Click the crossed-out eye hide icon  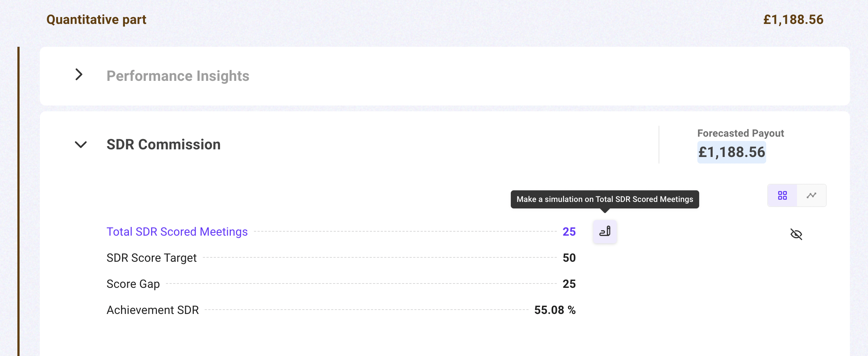pos(796,234)
